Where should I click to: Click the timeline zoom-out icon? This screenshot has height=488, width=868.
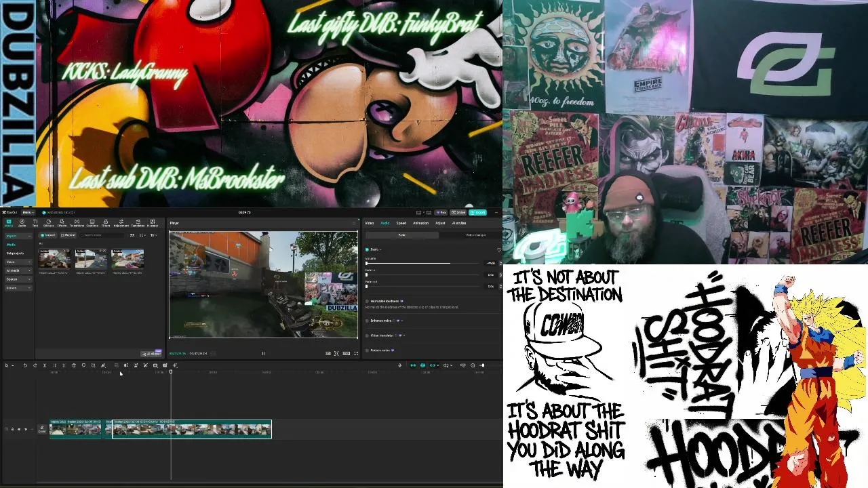click(x=473, y=365)
